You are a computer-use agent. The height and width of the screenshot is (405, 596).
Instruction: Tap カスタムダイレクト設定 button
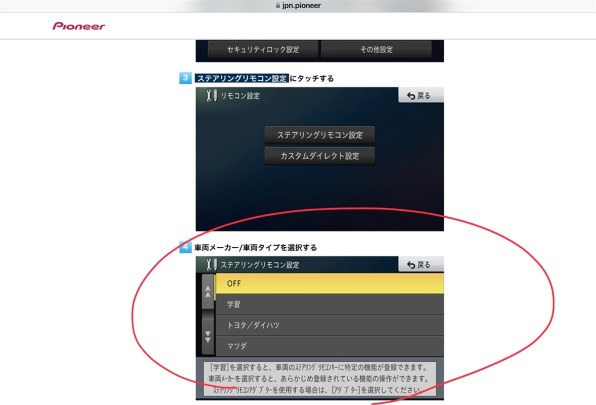click(320, 156)
